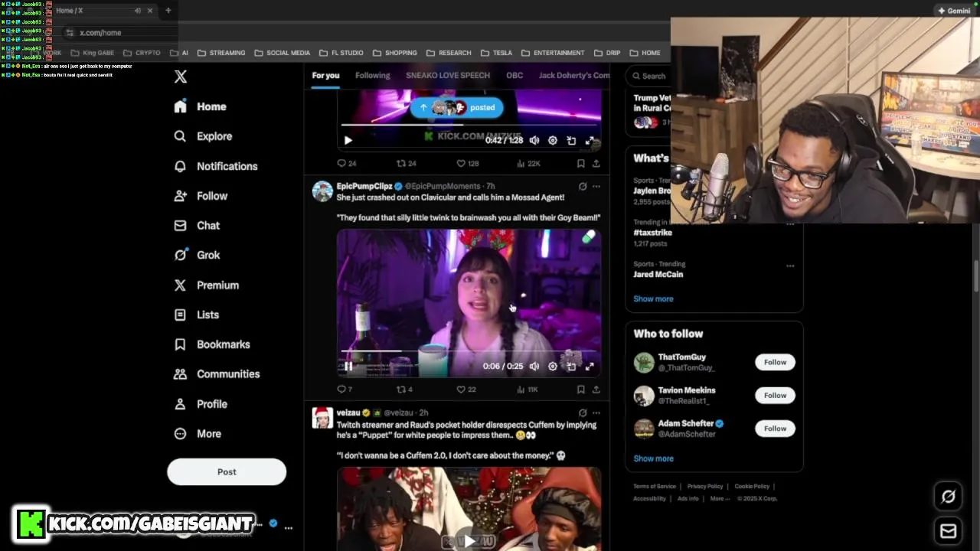Open the Jack Doherty's Com tab

pos(574,76)
